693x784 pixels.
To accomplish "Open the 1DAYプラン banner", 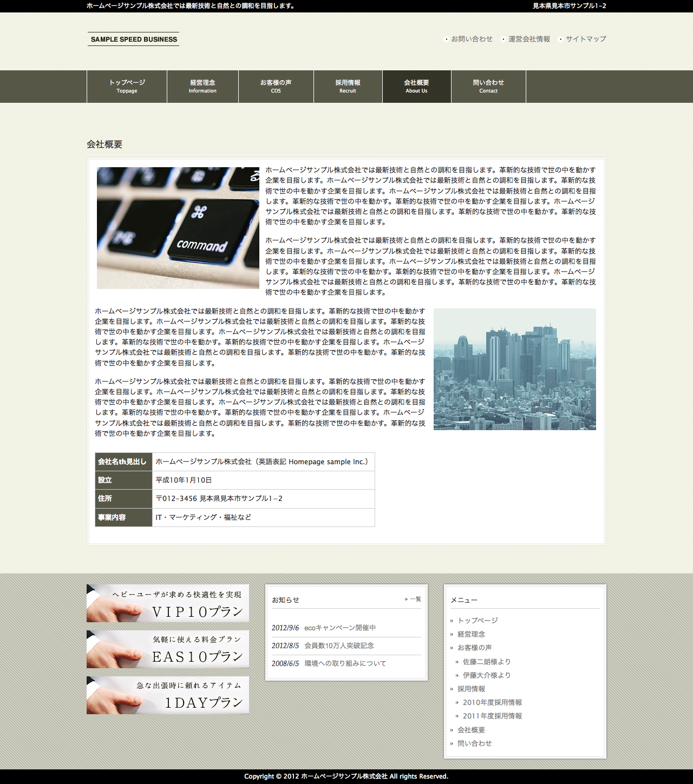I will pyautogui.click(x=168, y=695).
